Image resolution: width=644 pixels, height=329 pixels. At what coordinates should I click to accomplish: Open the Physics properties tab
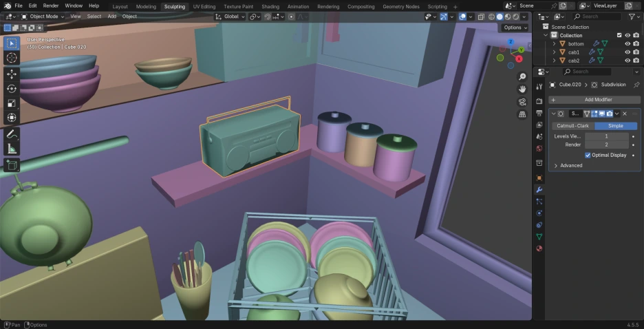pos(539,213)
